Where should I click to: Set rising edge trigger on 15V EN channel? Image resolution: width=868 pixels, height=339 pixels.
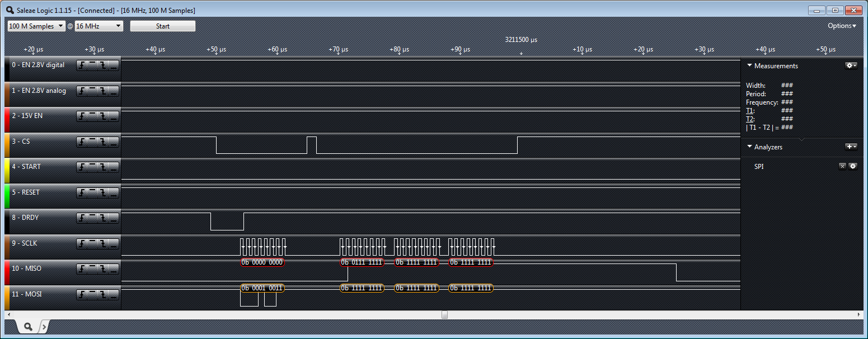pos(82,116)
